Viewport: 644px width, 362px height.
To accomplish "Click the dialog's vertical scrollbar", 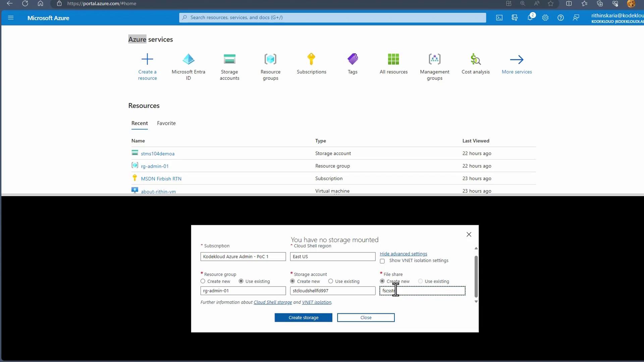I will (x=476, y=276).
